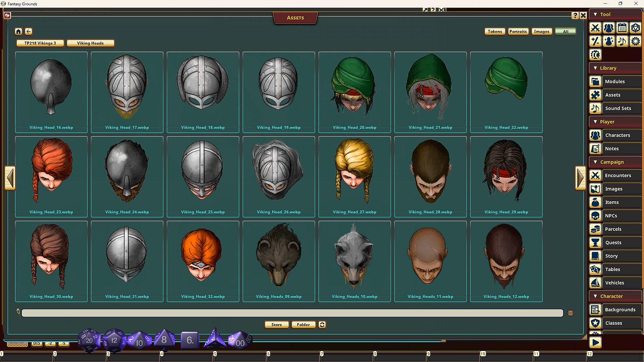This screenshot has height=362, width=644.
Task: Go to next page of assets
Action: point(580,178)
